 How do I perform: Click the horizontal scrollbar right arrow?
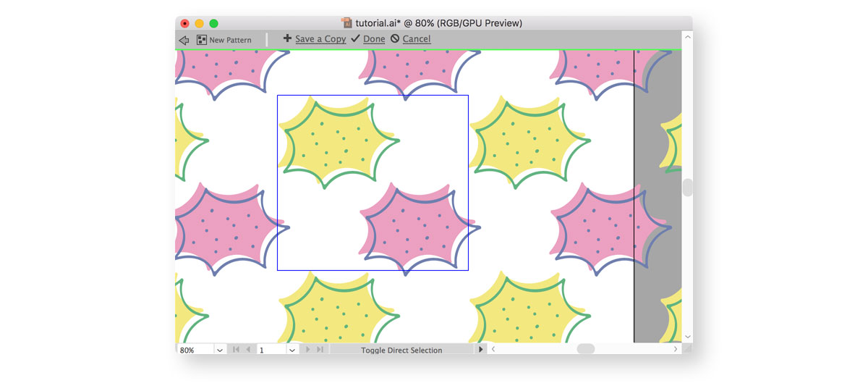click(676, 349)
